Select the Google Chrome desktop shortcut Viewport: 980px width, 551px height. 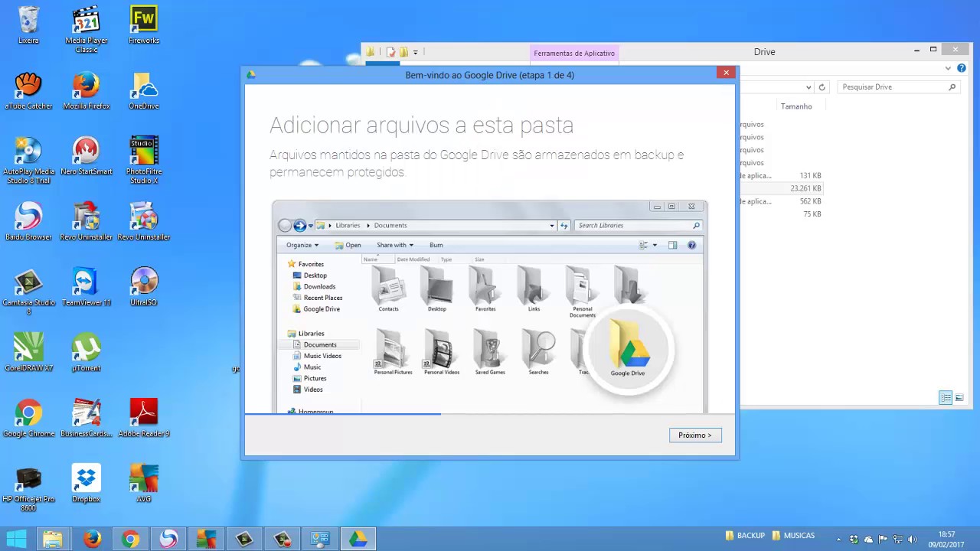point(28,419)
